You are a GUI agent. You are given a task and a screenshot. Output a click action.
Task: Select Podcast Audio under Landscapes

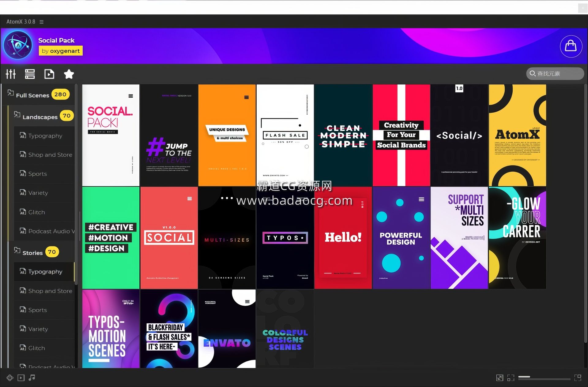click(44, 231)
